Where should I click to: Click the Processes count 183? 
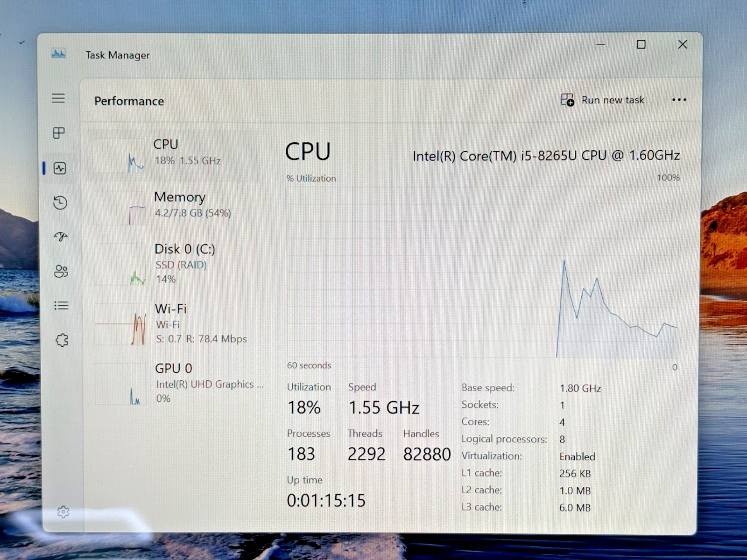pos(301,454)
